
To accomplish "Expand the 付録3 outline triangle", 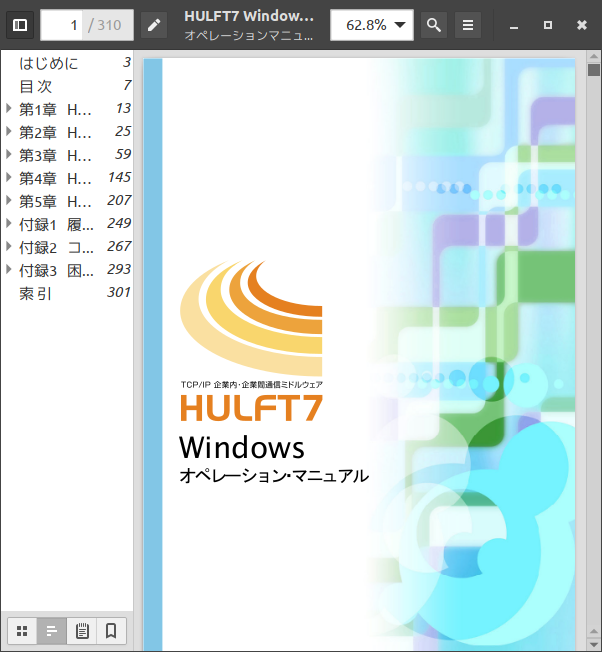I will coord(8,269).
